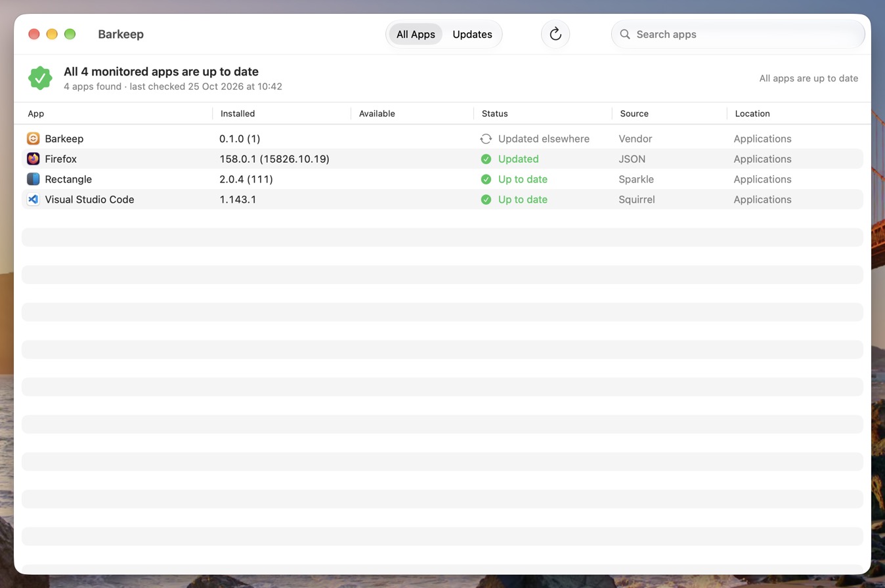885x588 pixels.
Task: Click Firefox's Updated status text
Action: point(519,159)
